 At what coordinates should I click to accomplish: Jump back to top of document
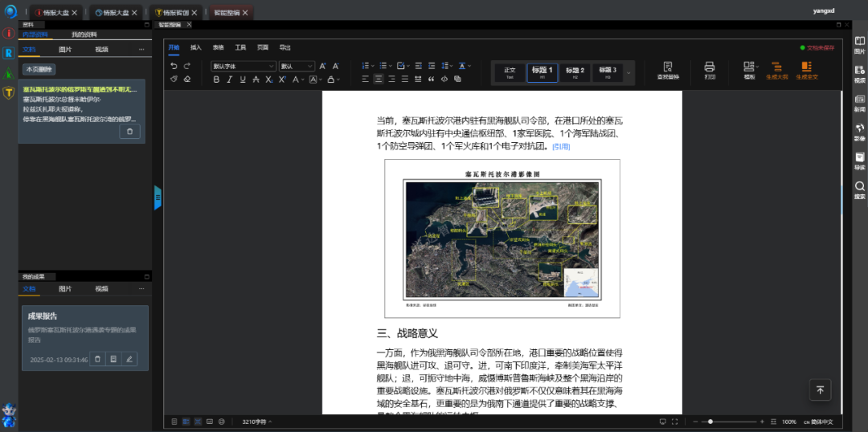[x=820, y=390]
